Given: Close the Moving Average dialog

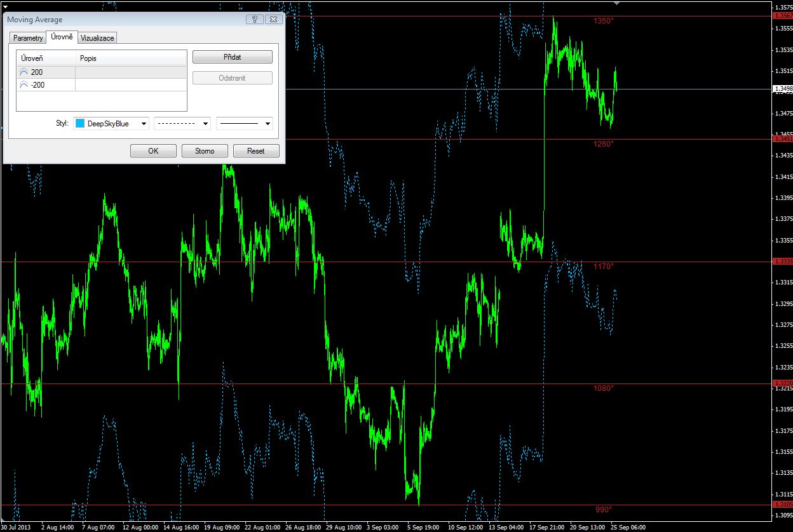Looking at the screenshot, I should pos(273,20).
